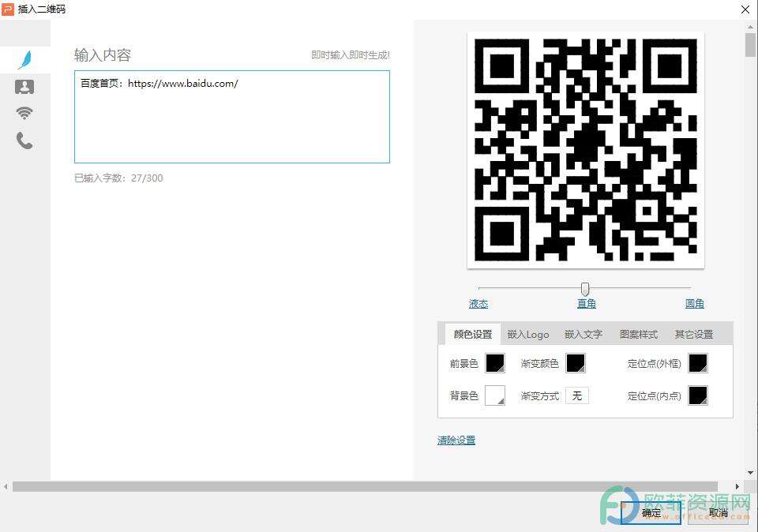Click the horizontal scrollbar track
This screenshot has width=758, height=532.
(x=365, y=486)
